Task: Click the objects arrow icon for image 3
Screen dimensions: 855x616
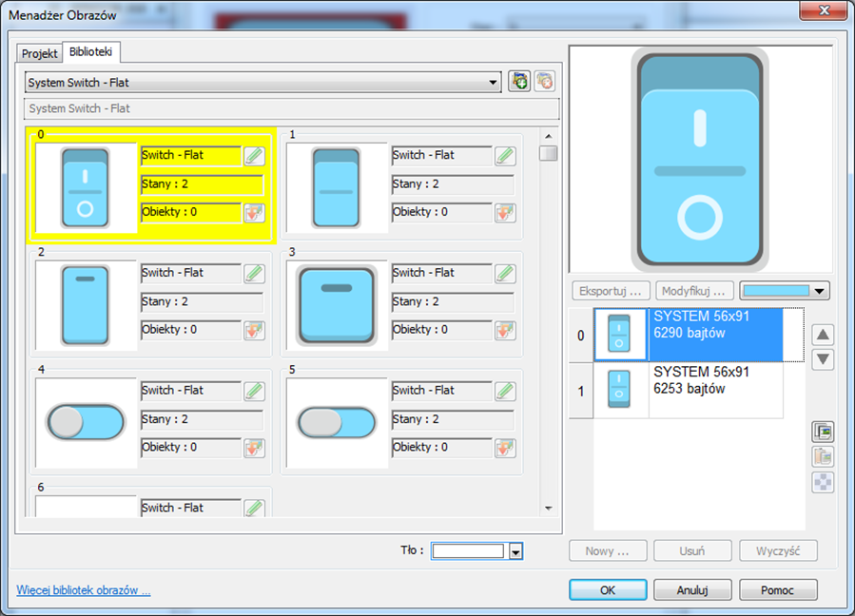Action: [x=505, y=331]
